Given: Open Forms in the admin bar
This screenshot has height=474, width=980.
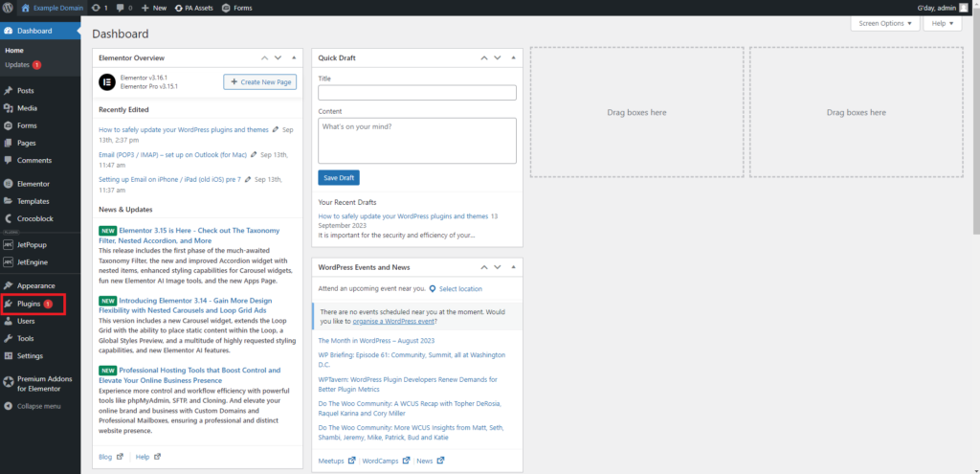Looking at the screenshot, I should tap(237, 8).
